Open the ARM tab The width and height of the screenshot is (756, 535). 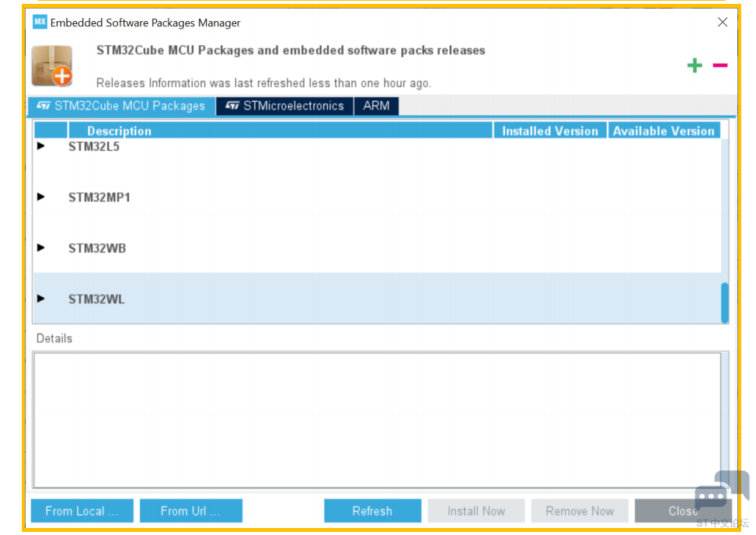point(376,106)
